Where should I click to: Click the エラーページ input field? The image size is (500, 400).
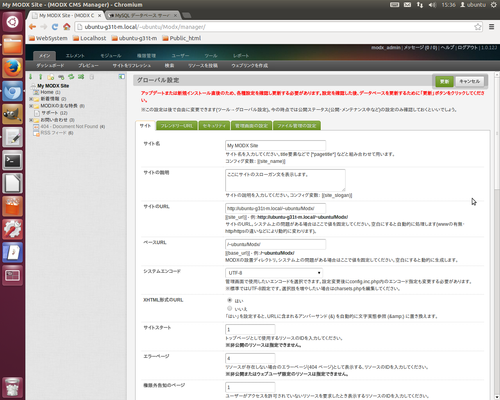(250, 358)
